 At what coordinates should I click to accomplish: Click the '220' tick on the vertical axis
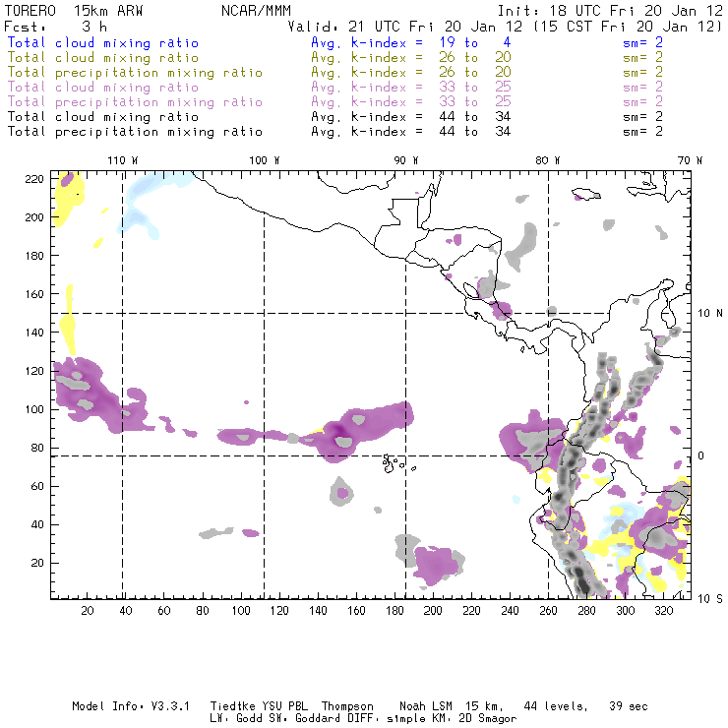(34, 179)
